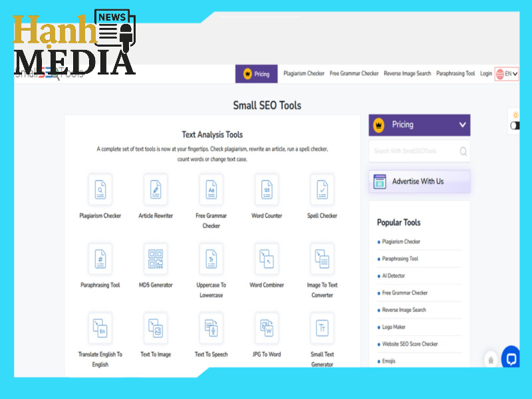Click the Text To Image label text
The image size is (532, 399).
coord(156,354)
